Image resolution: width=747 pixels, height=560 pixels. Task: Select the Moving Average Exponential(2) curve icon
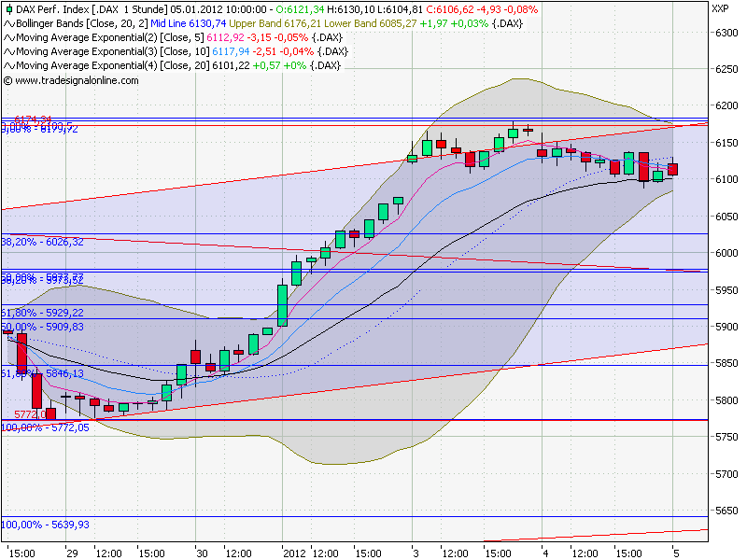click(x=7, y=39)
